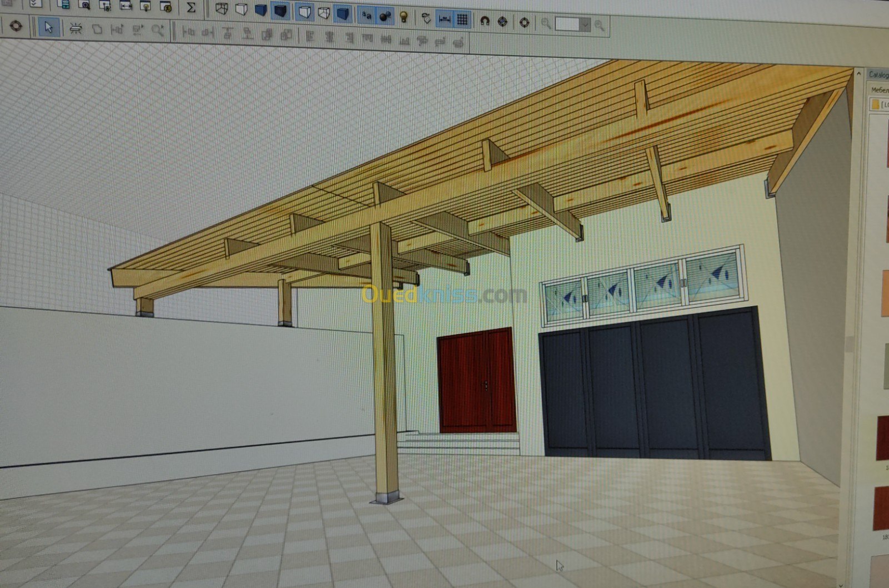Toggle the outlined white cube contour mode
The height and width of the screenshot is (588, 889).
(304, 12)
